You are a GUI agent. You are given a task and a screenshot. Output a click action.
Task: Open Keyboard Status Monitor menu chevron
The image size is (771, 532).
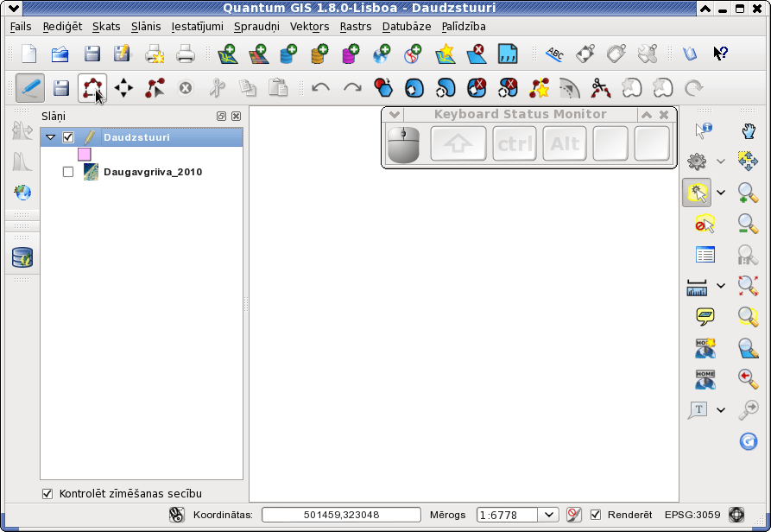coord(394,115)
